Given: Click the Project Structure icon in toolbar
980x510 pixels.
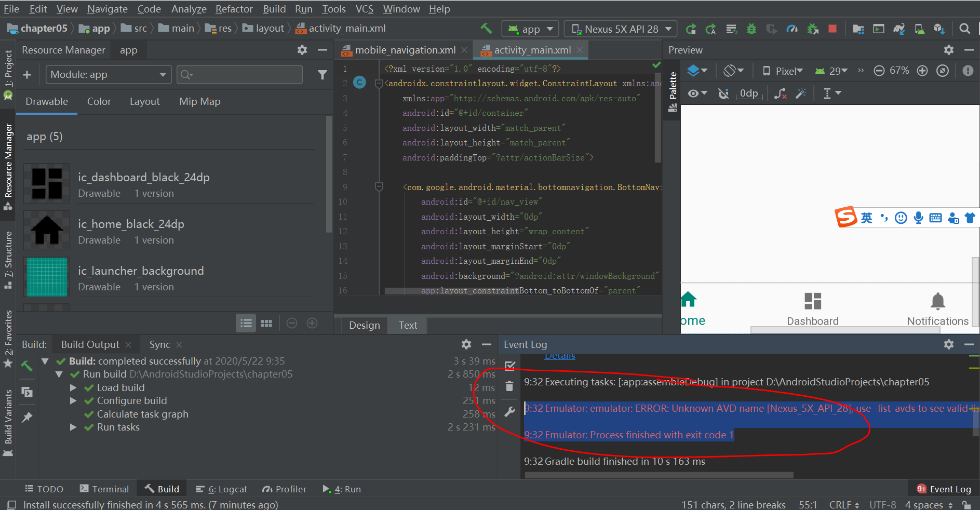Looking at the screenshot, I should [x=858, y=29].
